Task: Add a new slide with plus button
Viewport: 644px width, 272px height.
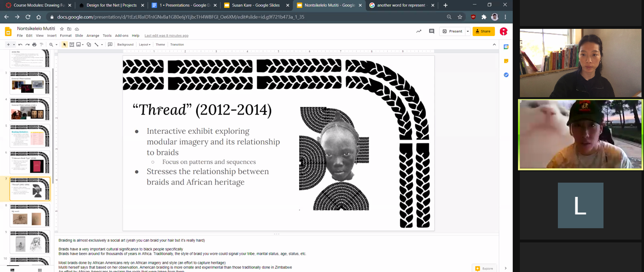Action: tap(8, 45)
